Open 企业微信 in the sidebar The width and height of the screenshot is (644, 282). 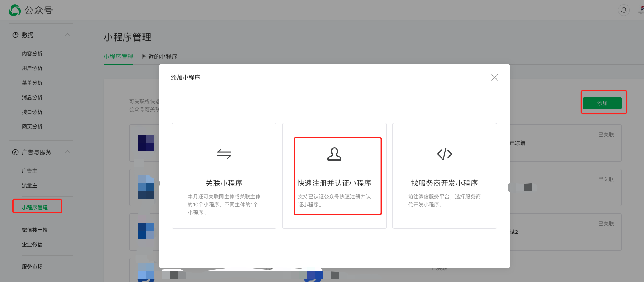32,244
